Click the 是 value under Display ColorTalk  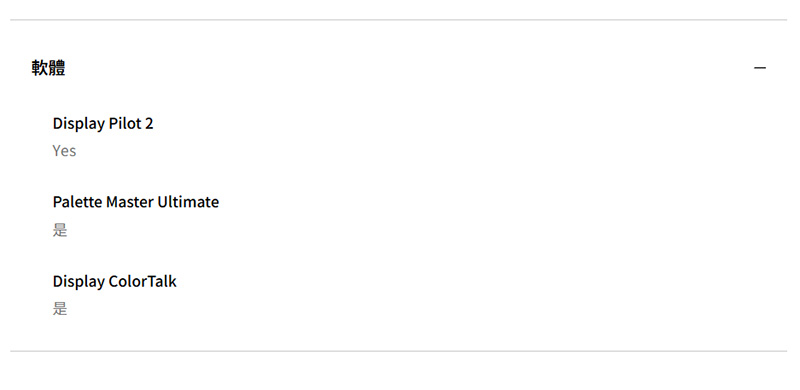[x=60, y=309]
